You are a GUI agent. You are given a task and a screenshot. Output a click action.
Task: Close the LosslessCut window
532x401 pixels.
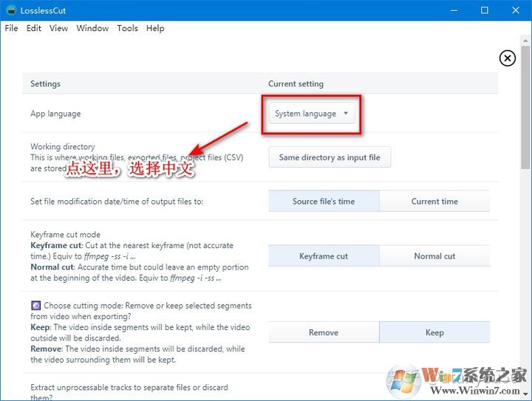[x=516, y=10]
